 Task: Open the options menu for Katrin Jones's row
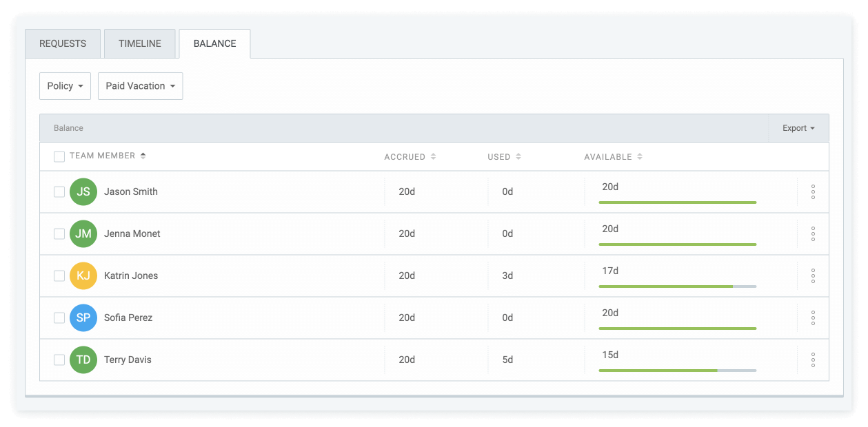[813, 275]
